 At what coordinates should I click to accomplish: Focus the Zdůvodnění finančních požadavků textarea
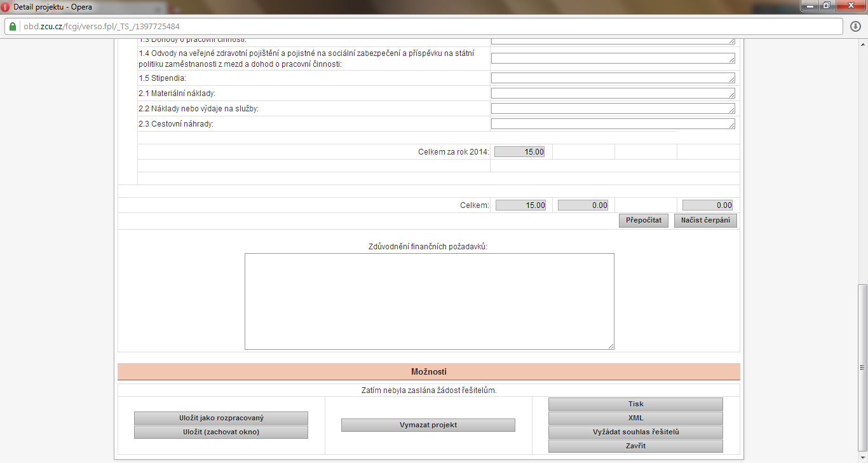click(430, 301)
